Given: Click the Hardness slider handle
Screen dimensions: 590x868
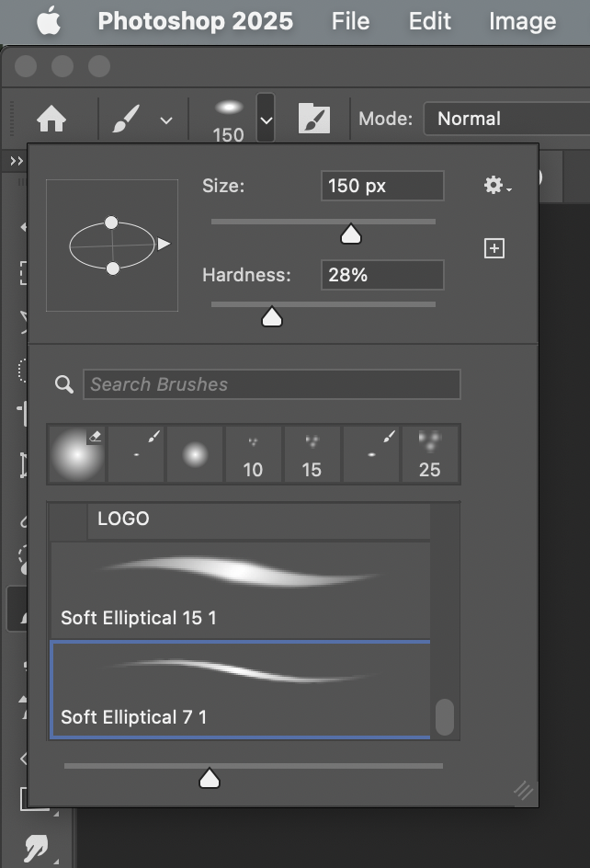Looking at the screenshot, I should click(x=271, y=317).
